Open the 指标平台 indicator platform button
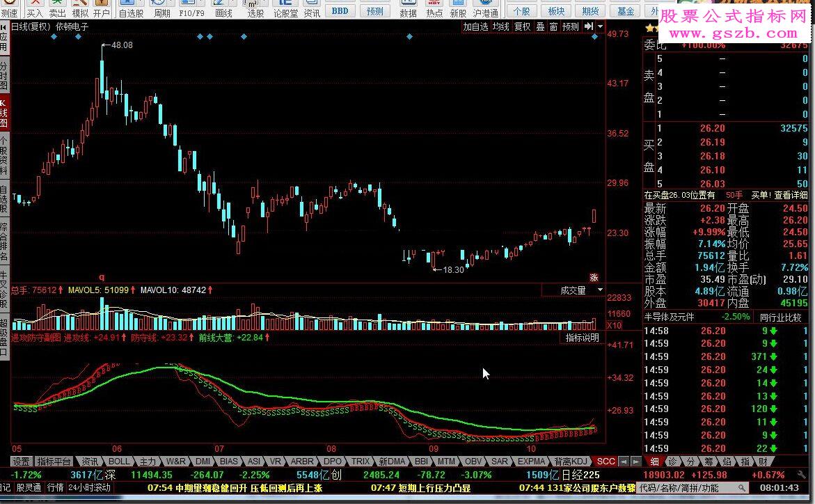 point(54,462)
